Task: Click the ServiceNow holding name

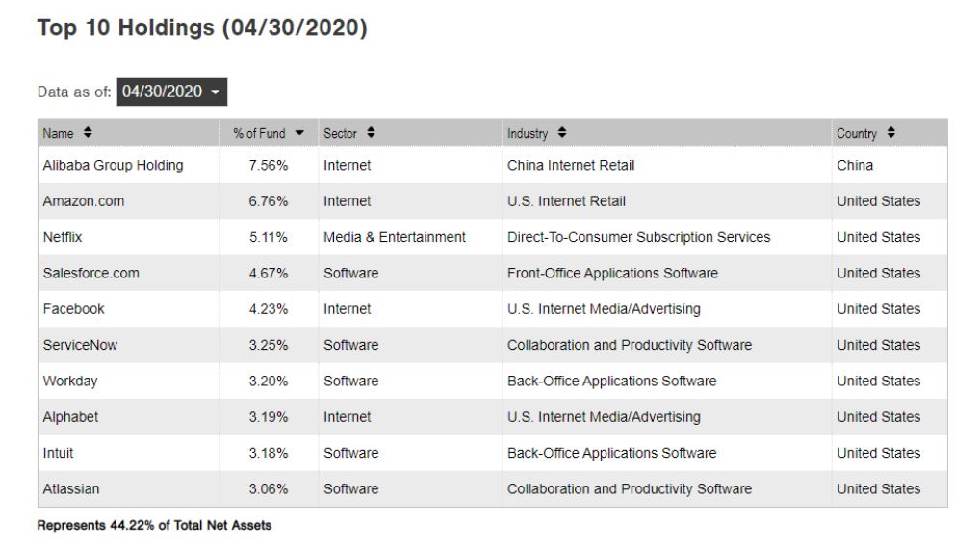Action: pos(80,345)
